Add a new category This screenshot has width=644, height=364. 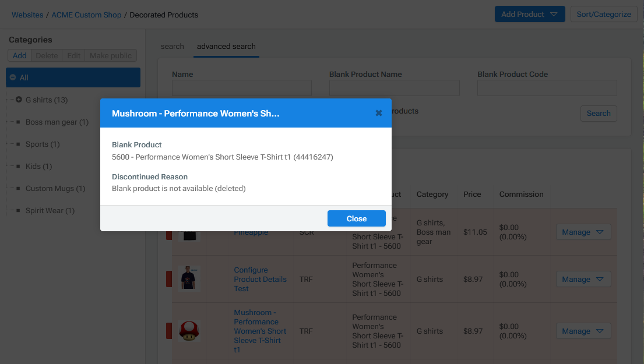19,55
